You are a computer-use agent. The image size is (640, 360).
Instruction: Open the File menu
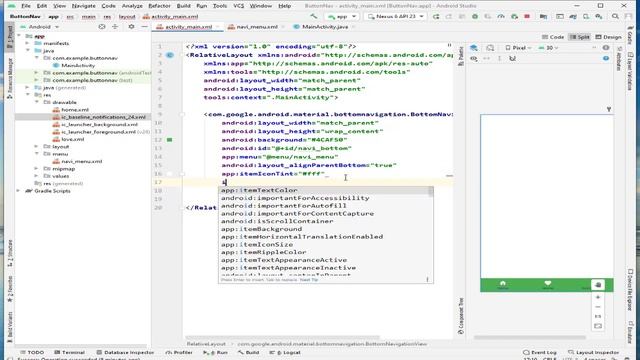[26, 6]
